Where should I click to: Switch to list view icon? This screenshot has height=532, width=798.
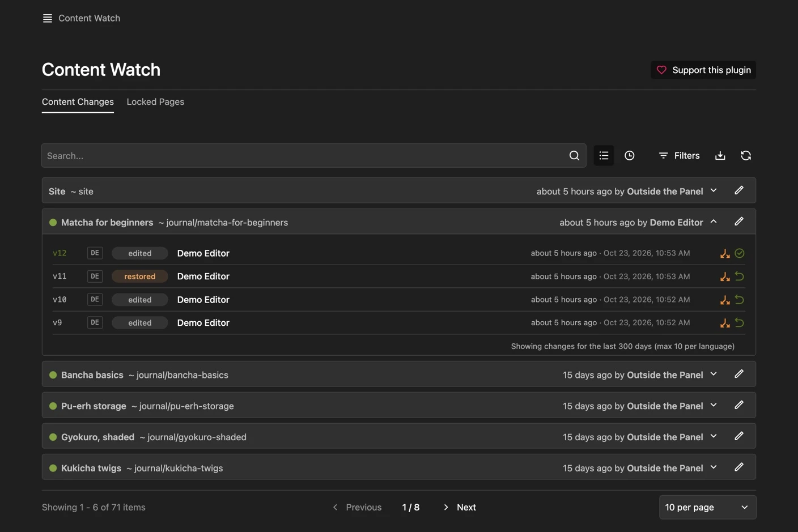[x=604, y=156]
